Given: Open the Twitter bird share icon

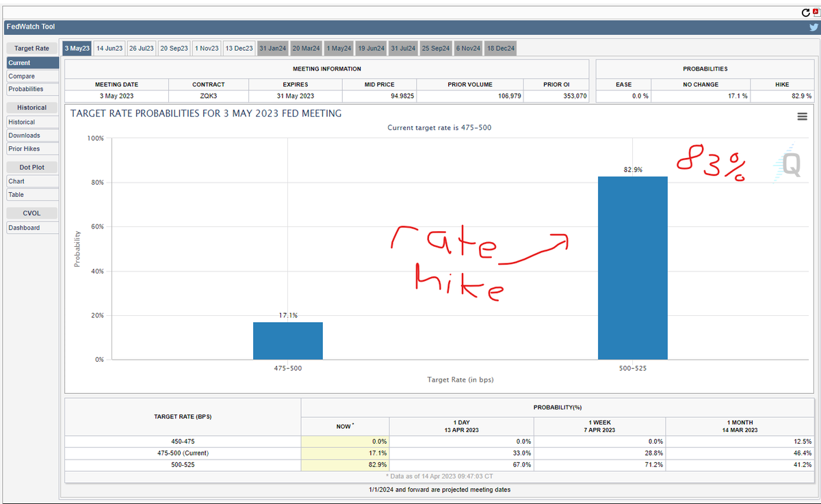Looking at the screenshot, I should click(813, 27).
